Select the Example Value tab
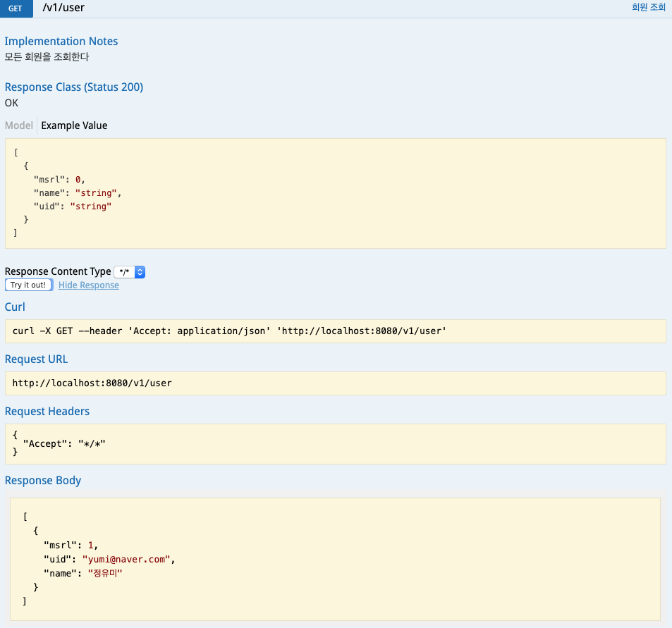672x628 pixels. [x=74, y=125]
